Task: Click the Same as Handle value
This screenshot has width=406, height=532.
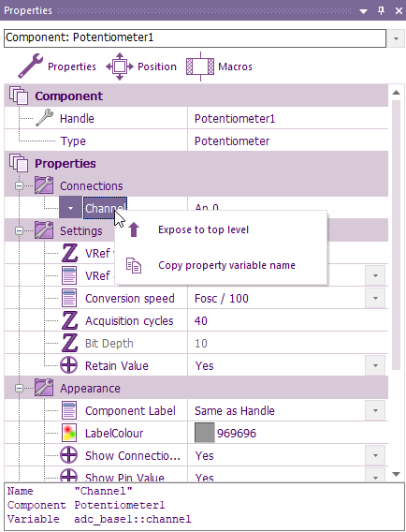Action: [x=235, y=411]
